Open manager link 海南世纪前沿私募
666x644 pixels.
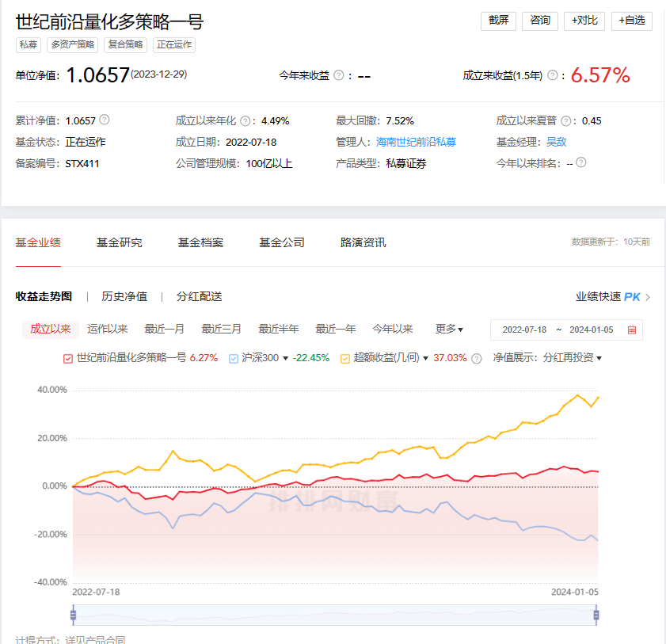416,142
